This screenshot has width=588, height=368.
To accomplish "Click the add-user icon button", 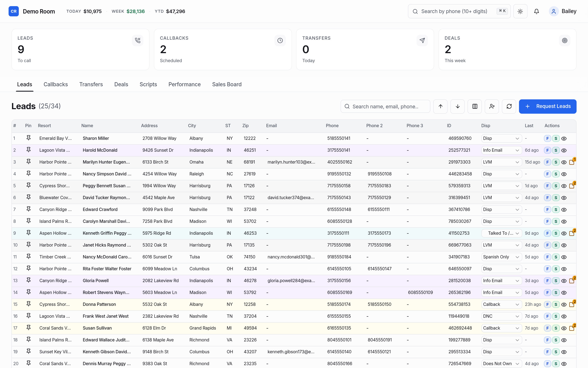I will point(492,106).
